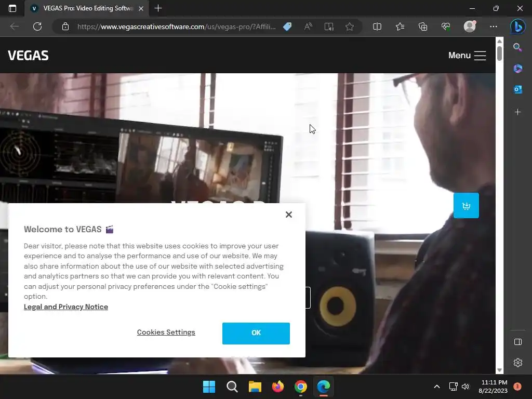Click the page vertical scrollbar thumb

coord(499,53)
